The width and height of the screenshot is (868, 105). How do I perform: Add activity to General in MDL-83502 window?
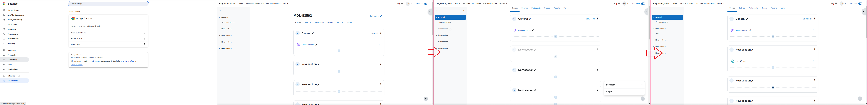pyautogui.click(x=339, y=51)
